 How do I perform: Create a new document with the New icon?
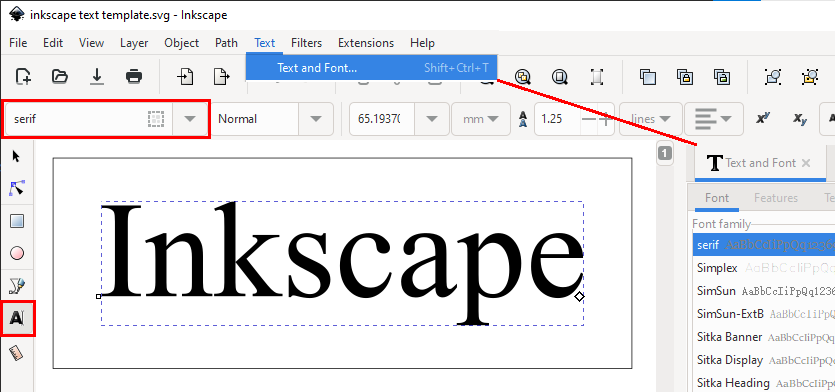pos(23,77)
